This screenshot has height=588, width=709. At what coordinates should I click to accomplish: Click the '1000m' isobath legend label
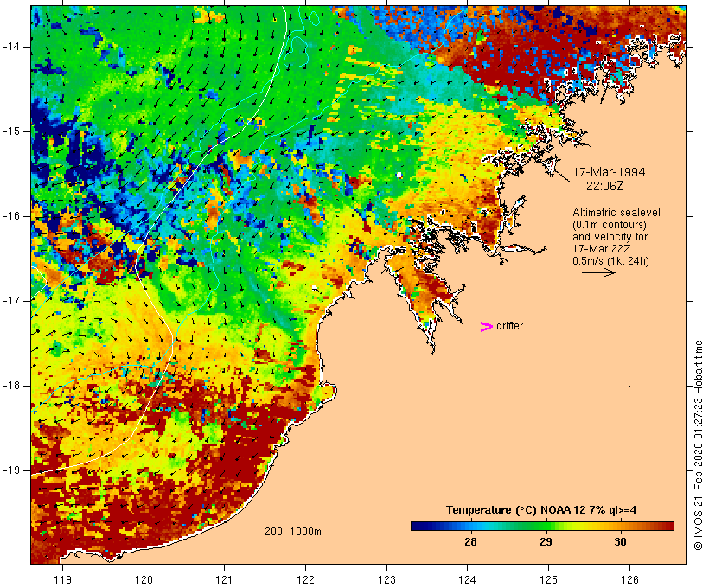tap(305, 532)
